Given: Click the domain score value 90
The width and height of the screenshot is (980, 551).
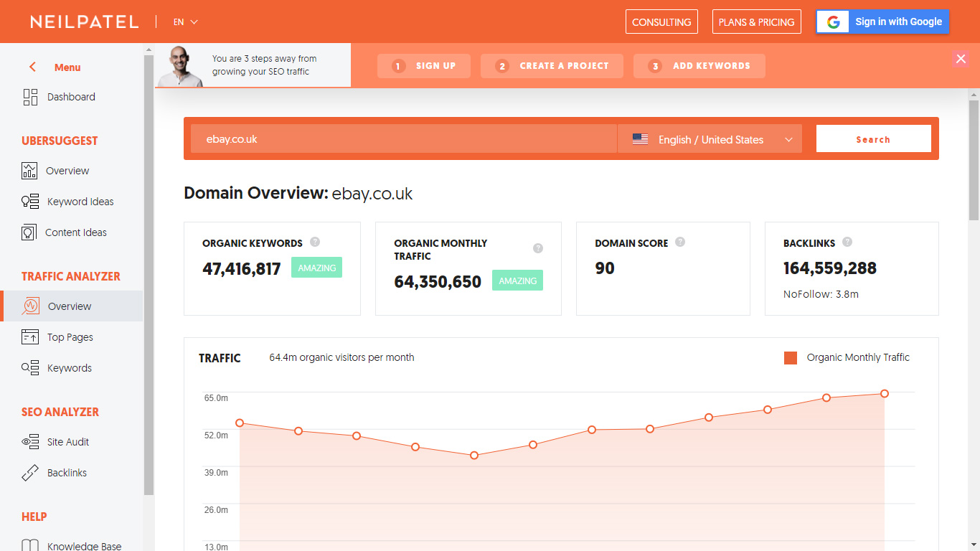Looking at the screenshot, I should point(605,268).
